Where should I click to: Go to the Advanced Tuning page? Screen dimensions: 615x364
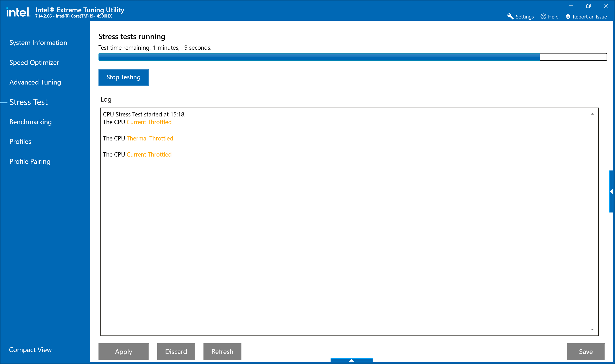tap(35, 82)
